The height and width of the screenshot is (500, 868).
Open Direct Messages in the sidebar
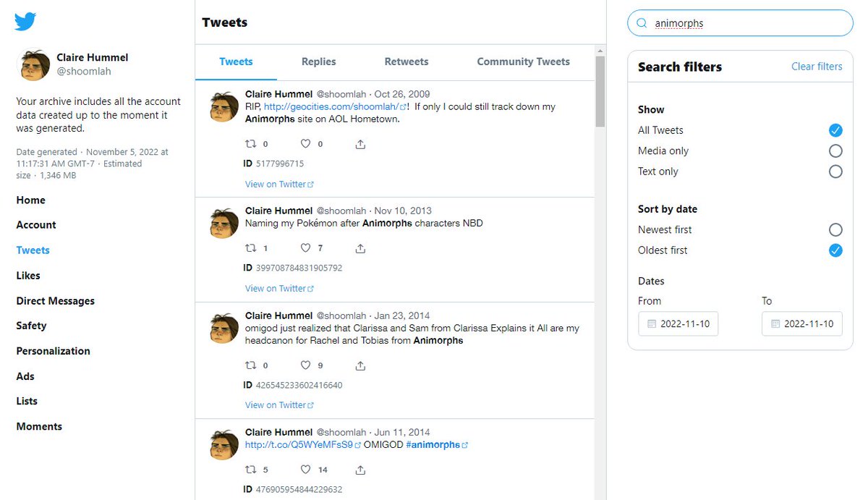click(56, 301)
